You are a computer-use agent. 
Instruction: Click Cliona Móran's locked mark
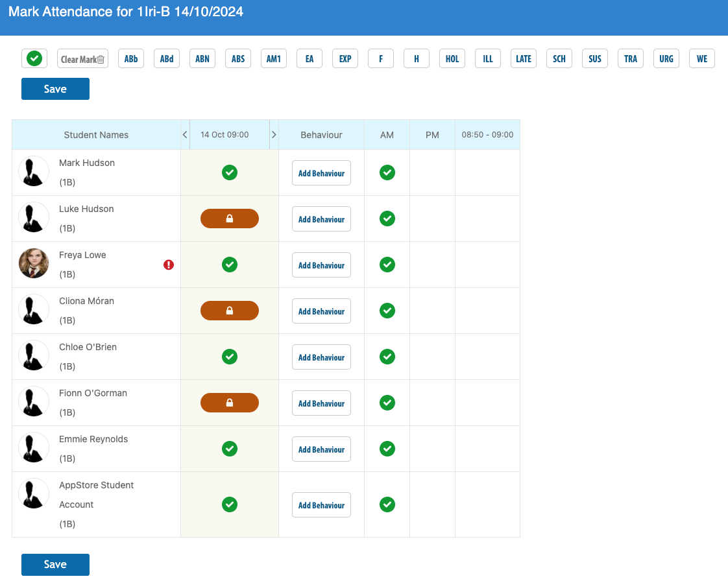[229, 311]
